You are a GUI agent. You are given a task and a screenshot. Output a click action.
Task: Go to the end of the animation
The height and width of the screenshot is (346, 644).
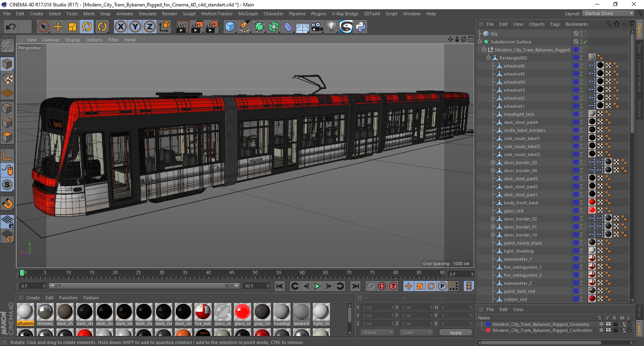[x=355, y=286]
